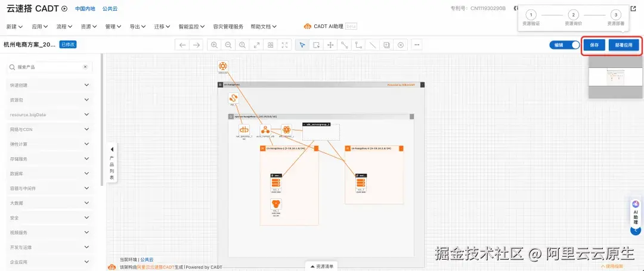Open 容灾管理服务
The image size is (644, 271).
click(228, 27)
